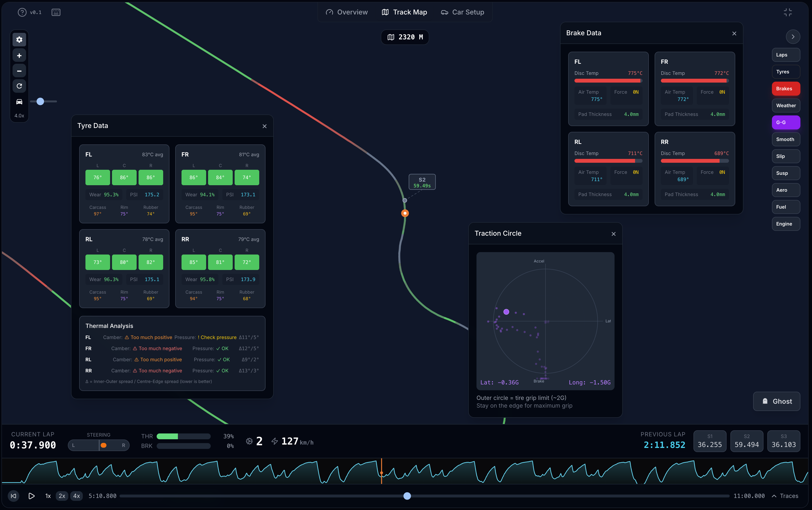
Task: Open the Car Setup tab
Action: click(x=463, y=12)
